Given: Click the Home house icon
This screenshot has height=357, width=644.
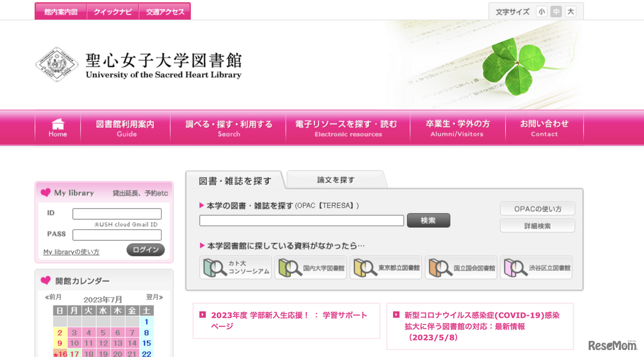Looking at the screenshot, I should pos(57,124).
